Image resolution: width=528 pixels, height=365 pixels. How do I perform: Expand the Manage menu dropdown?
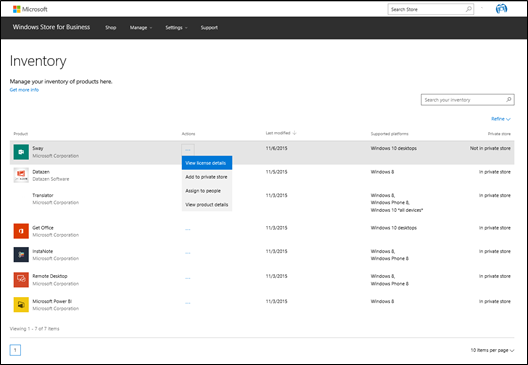[x=141, y=28]
